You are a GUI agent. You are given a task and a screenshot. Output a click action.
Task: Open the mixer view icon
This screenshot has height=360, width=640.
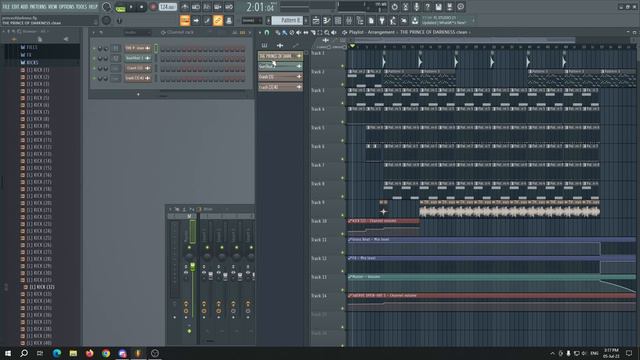click(x=349, y=20)
